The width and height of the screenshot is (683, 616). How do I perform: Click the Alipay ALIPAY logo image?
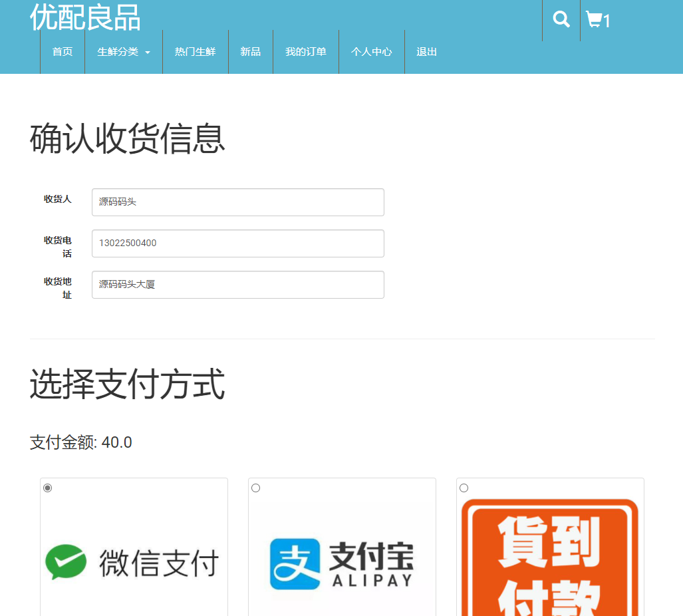[342, 562]
